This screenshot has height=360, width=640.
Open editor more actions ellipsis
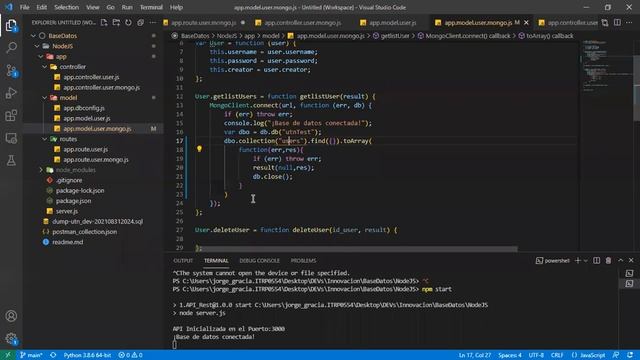629,23
